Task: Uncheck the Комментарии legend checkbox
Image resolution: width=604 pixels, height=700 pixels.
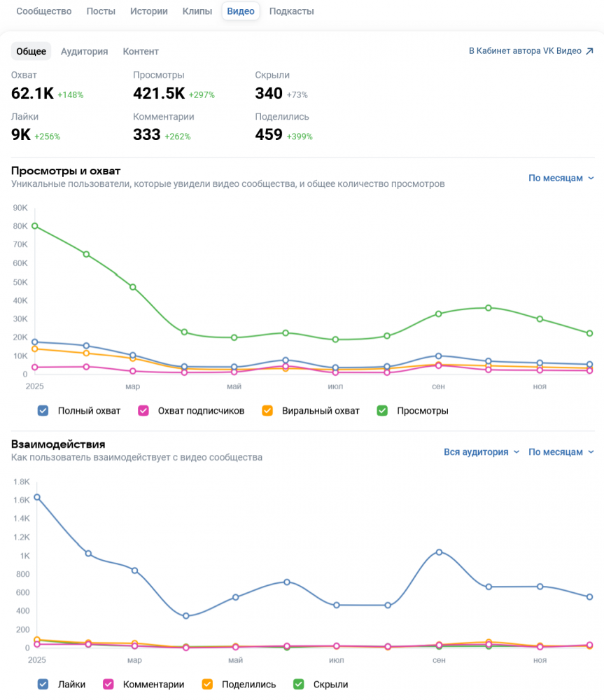Action: point(108,685)
